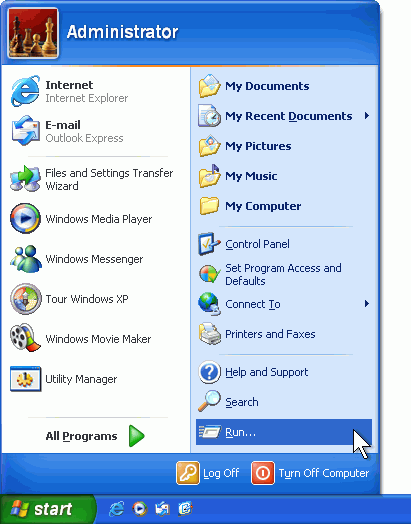Click Outlook Express in the Quick Launch bar
Screen dimensions: 411x524
tap(162, 509)
